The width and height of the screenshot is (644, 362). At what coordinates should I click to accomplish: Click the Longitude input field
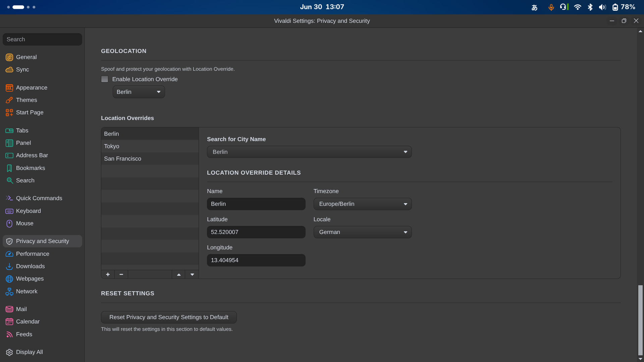coord(256,260)
